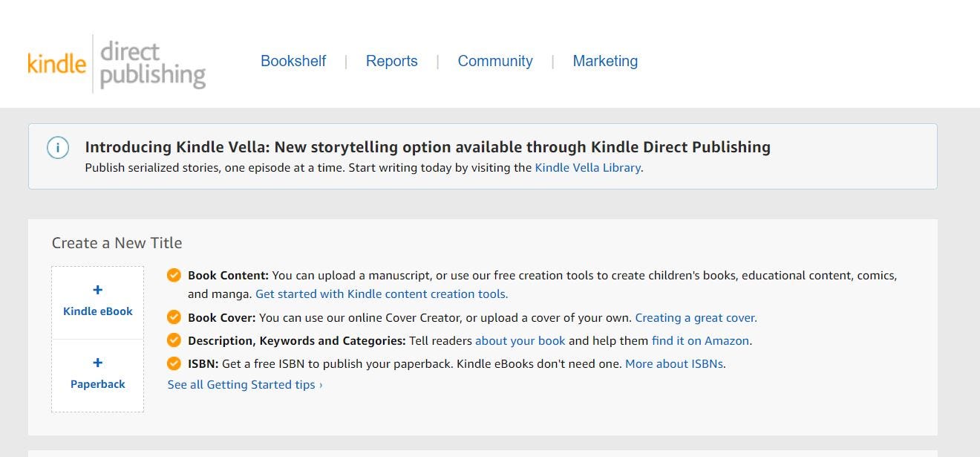Click the checkmark icon beside Book Content
This screenshot has height=457, width=980.
pos(174,276)
